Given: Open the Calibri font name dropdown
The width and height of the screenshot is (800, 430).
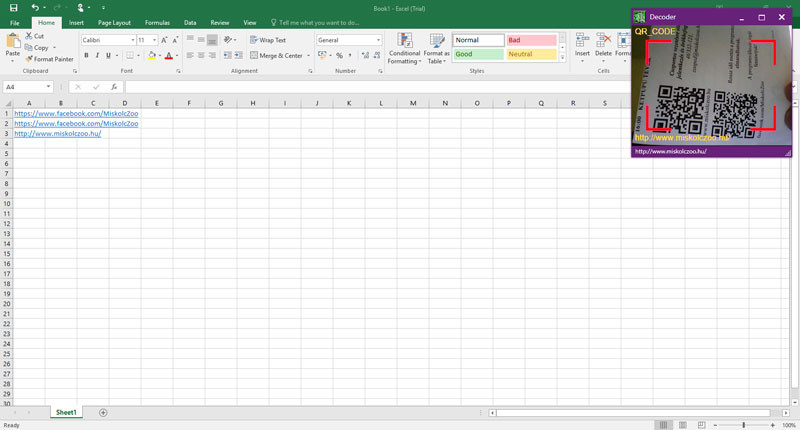Looking at the screenshot, I should click(133, 40).
